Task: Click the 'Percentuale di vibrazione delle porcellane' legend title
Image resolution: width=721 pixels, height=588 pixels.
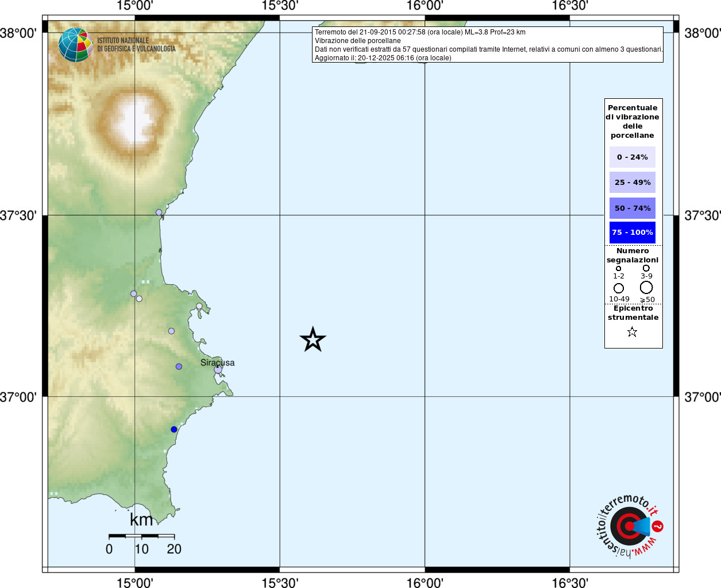Action: point(633,121)
